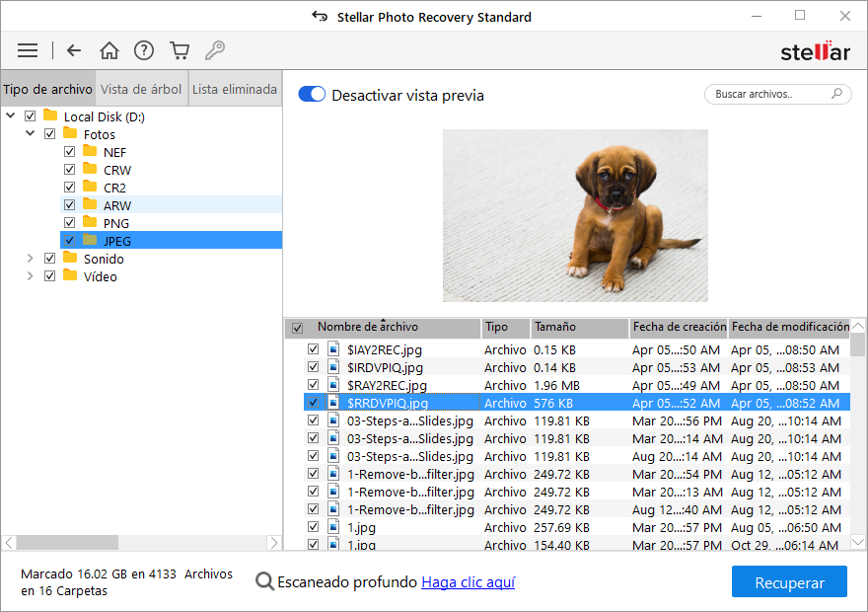Click the deep scan magnifier icon

pyautogui.click(x=264, y=581)
